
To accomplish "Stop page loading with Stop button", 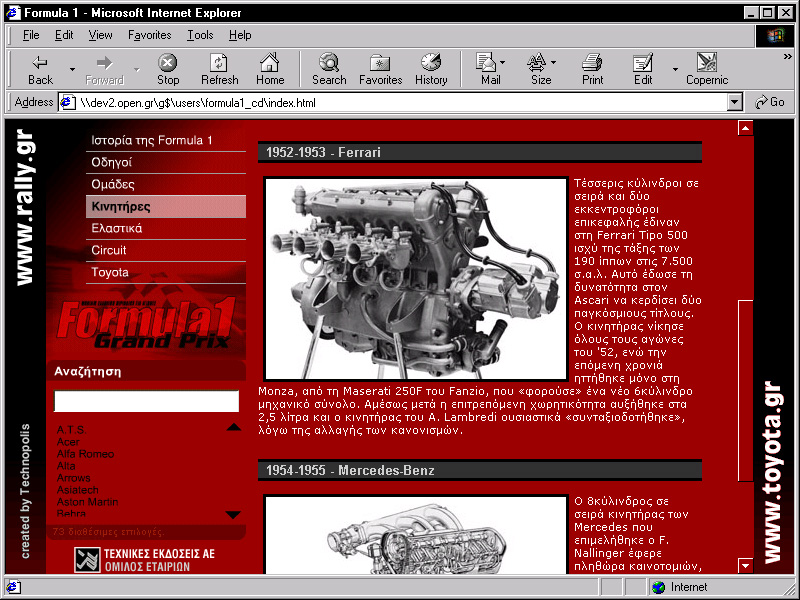I will click(x=168, y=70).
